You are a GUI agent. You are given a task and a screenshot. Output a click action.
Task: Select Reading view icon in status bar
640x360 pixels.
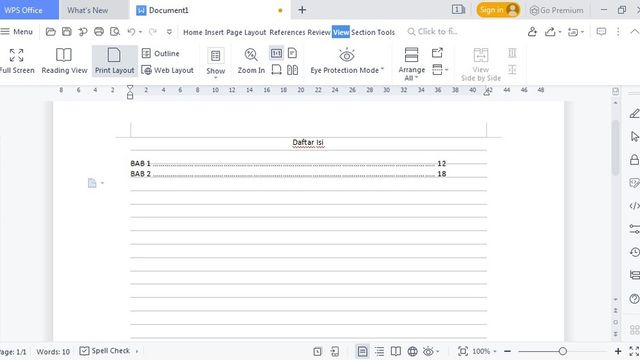(396, 351)
